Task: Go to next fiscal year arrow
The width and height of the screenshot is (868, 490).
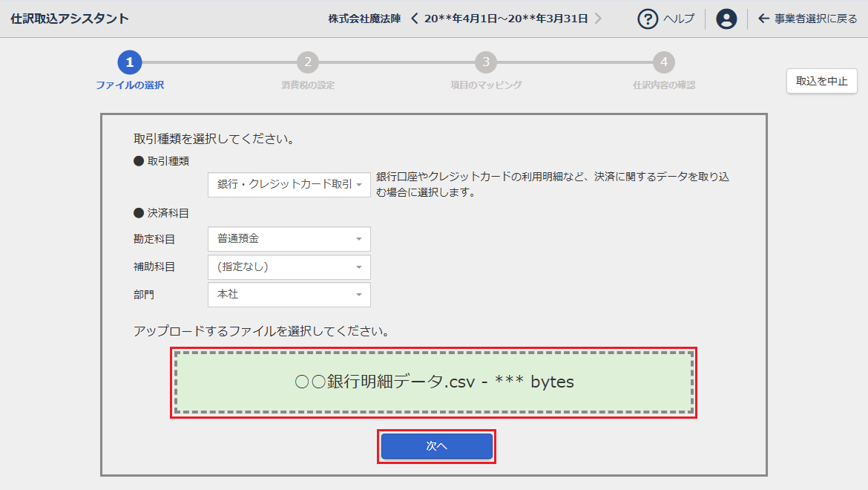Action: tap(598, 19)
